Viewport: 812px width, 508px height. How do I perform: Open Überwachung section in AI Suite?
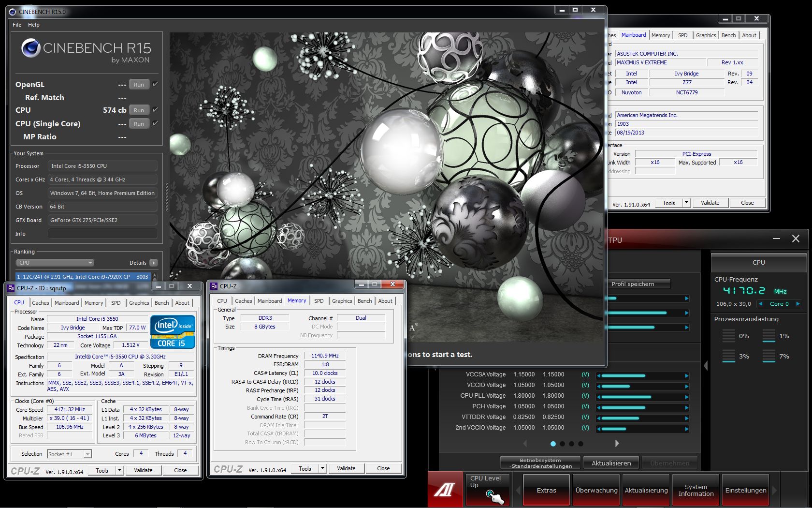(596, 490)
